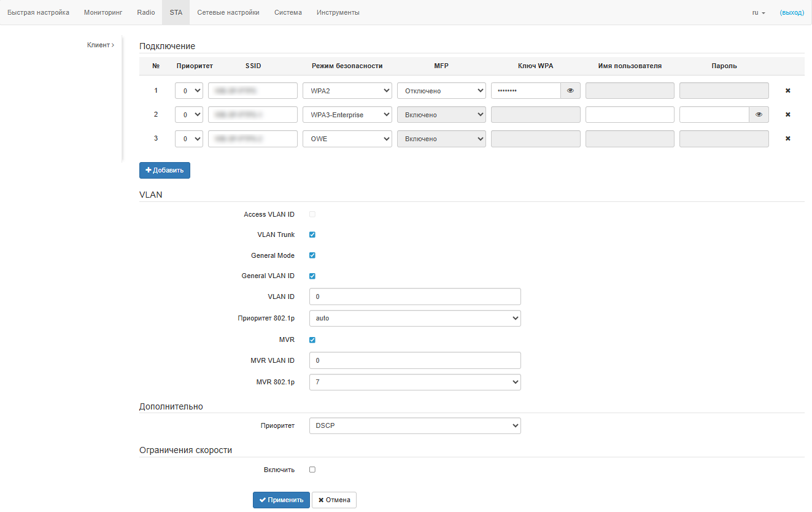This screenshot has height=512, width=812.
Task: Enable the speed limit Включить checkbox
Action: coord(312,470)
